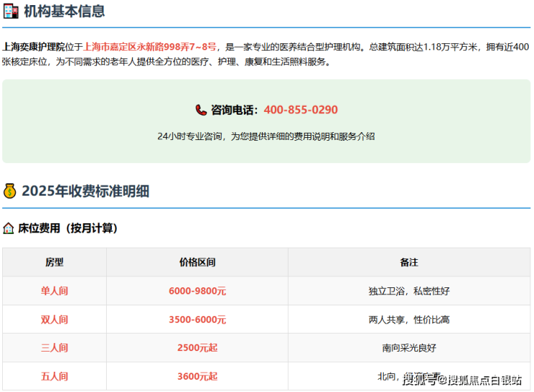The width and height of the screenshot is (534, 392).
Task: Select the 备注 column header
Action: point(409,263)
